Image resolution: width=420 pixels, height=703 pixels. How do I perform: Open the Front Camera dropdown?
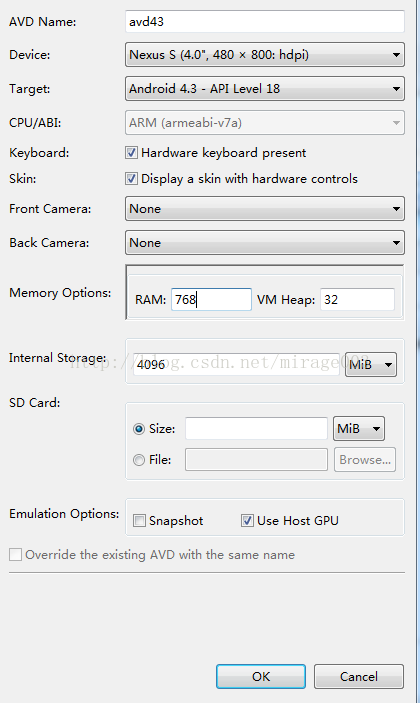[x=264, y=208]
